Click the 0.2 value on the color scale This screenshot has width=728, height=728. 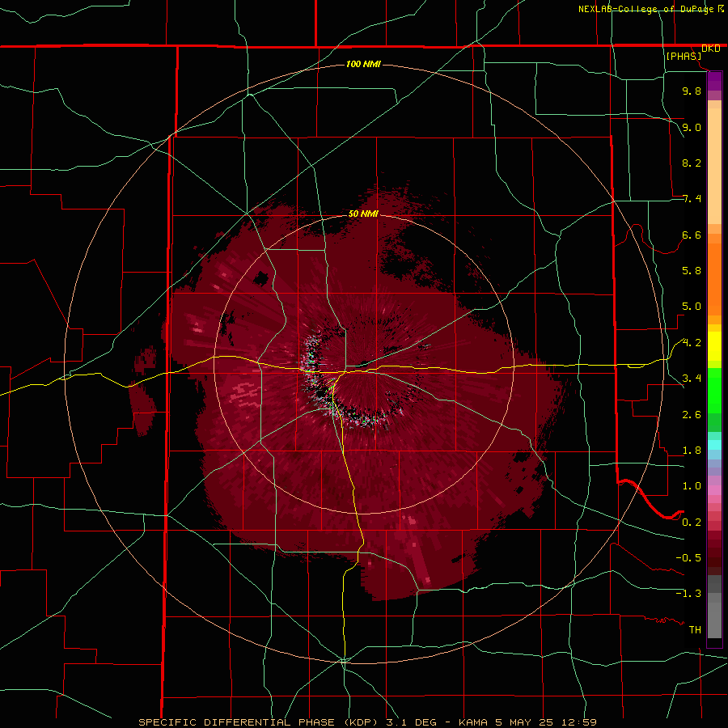(x=692, y=523)
